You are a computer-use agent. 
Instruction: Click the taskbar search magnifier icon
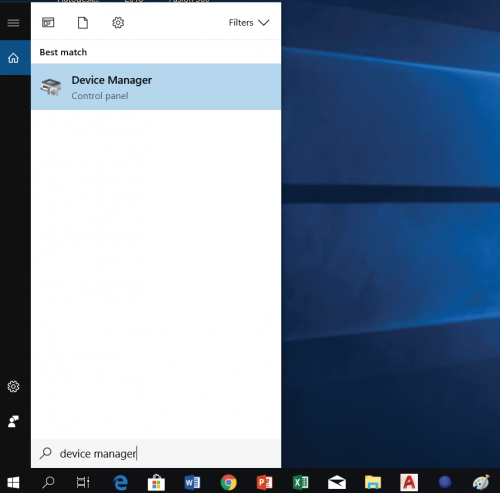tap(49, 482)
